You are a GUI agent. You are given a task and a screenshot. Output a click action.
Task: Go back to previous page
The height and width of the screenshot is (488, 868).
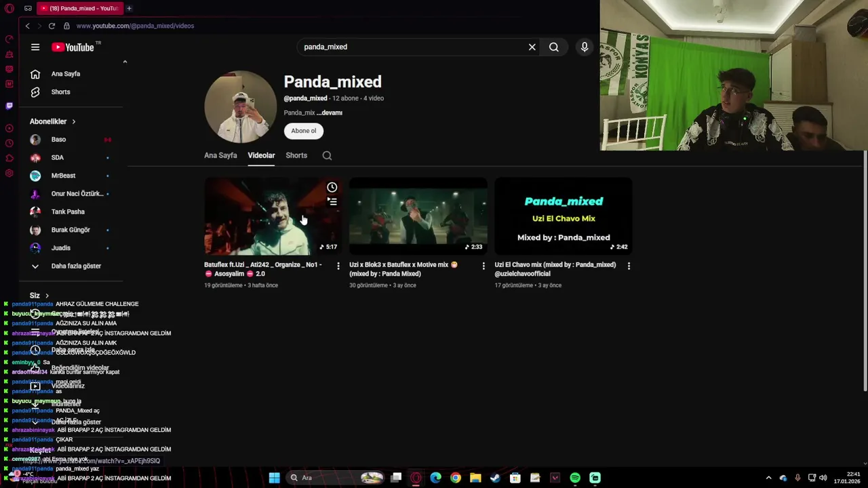27,26
